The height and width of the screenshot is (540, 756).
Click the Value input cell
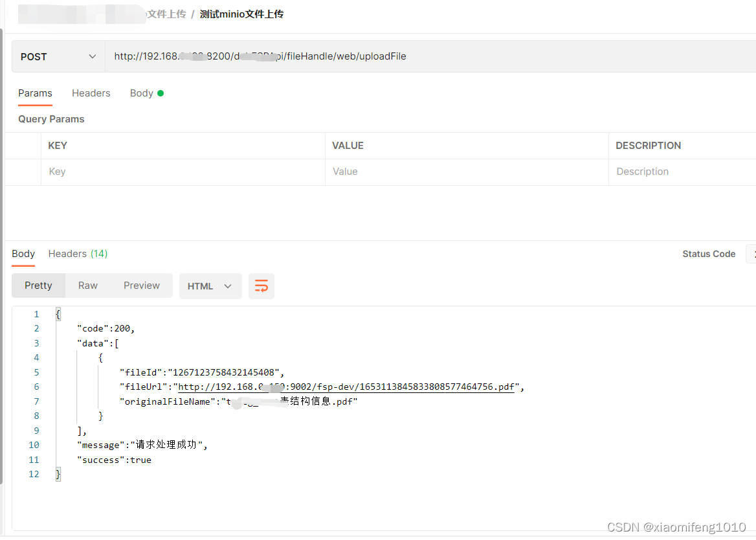tap(467, 172)
